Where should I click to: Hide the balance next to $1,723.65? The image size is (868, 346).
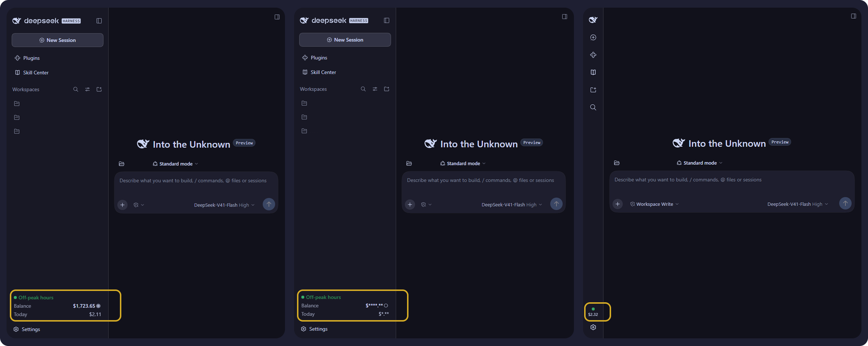pos(98,306)
